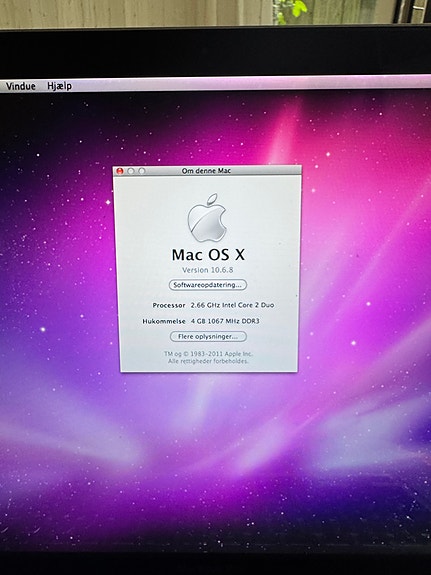Open the Vindue menu
The height and width of the screenshot is (575, 431).
(x=21, y=86)
